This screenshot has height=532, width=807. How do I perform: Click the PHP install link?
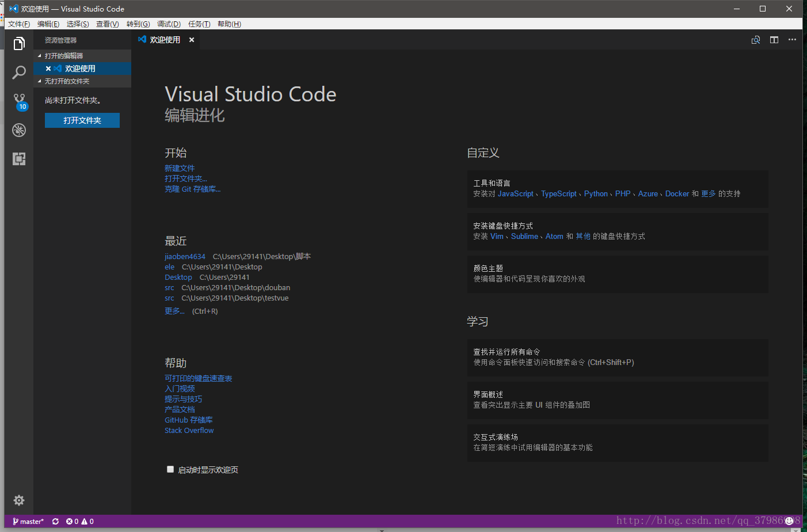point(623,193)
